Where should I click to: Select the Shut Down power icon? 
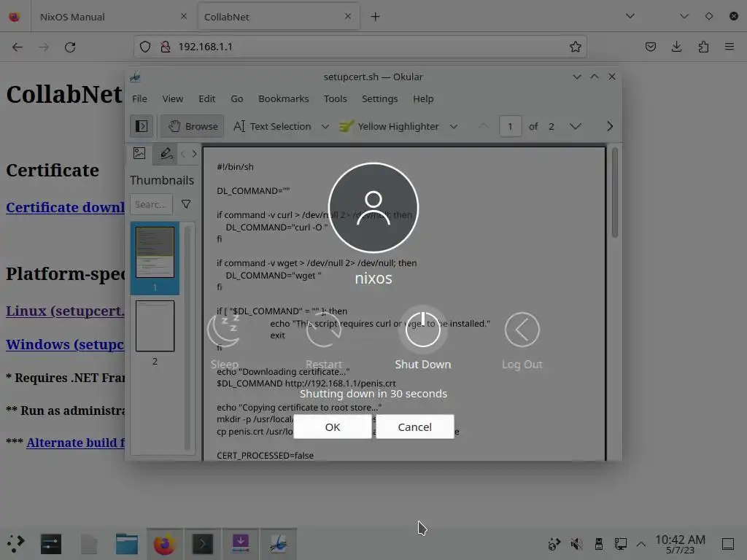pos(422,330)
